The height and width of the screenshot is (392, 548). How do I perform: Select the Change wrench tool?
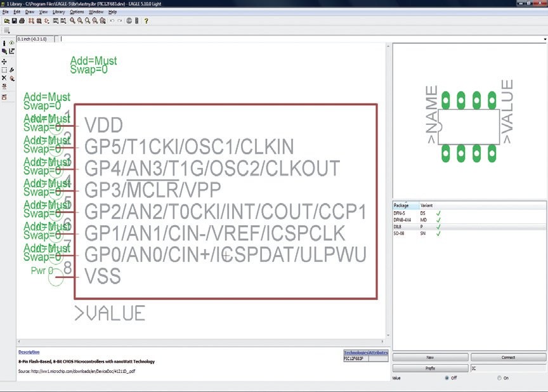[12, 70]
